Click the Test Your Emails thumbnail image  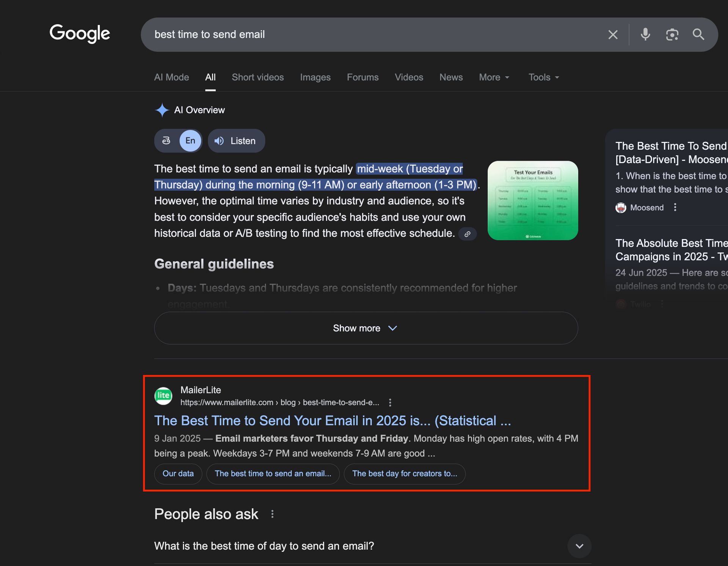(x=532, y=200)
